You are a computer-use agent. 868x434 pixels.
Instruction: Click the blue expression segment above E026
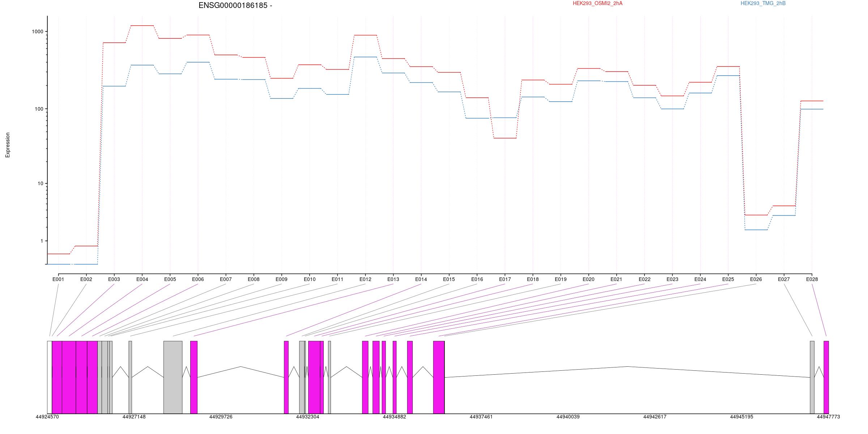[x=756, y=230]
